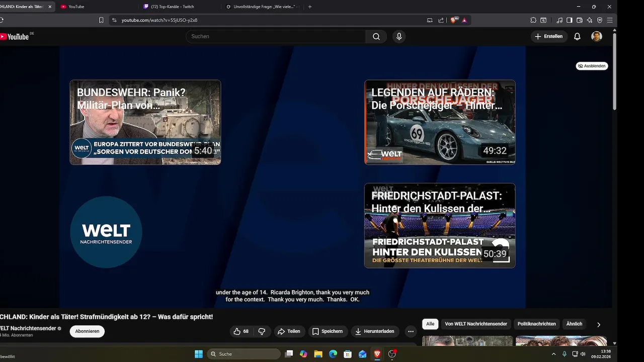The width and height of the screenshot is (644, 362).
Task: Like the video with thumbs up
Action: tap(242, 331)
